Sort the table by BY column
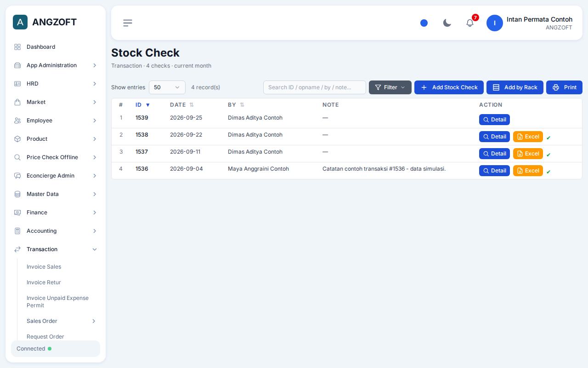 click(236, 105)
